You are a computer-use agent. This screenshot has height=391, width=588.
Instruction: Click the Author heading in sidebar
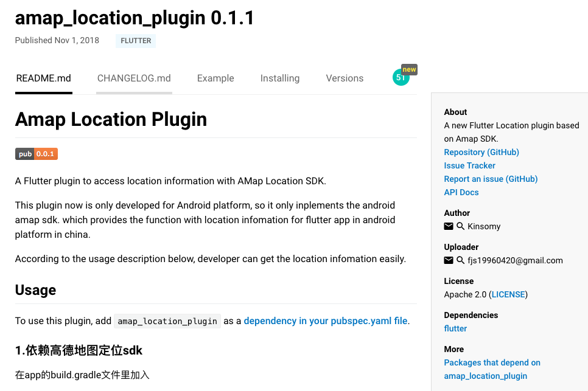(457, 213)
